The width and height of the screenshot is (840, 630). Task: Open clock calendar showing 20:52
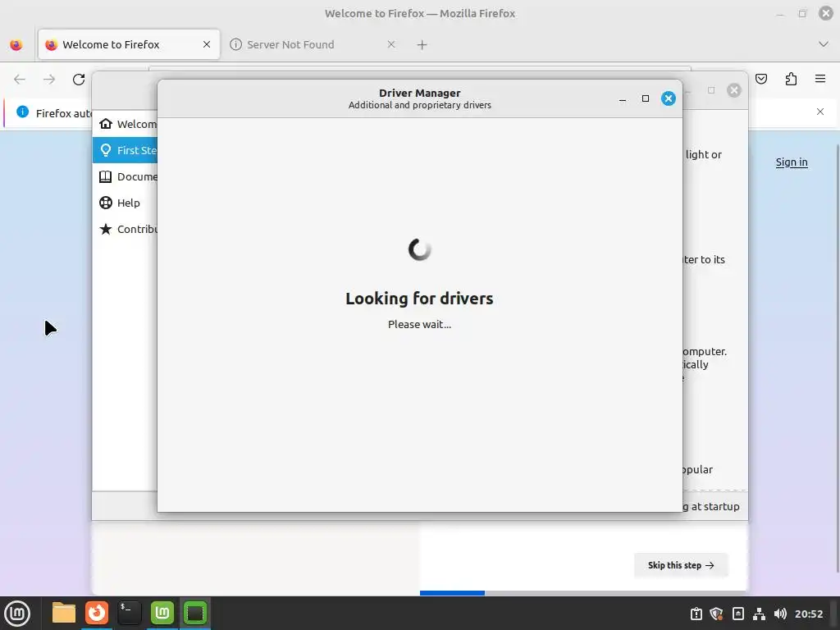click(x=808, y=614)
